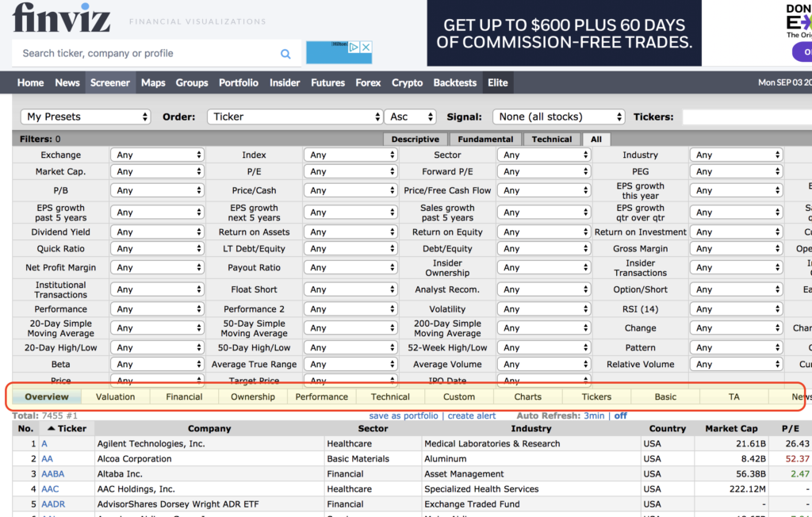
Task: Toggle the Auto Refresh off setting
Action: pos(621,416)
